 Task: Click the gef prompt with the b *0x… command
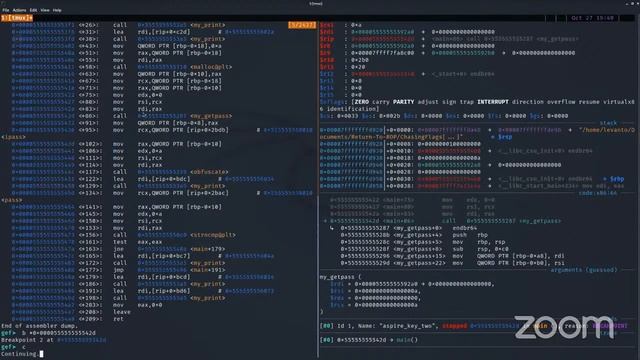(48, 333)
